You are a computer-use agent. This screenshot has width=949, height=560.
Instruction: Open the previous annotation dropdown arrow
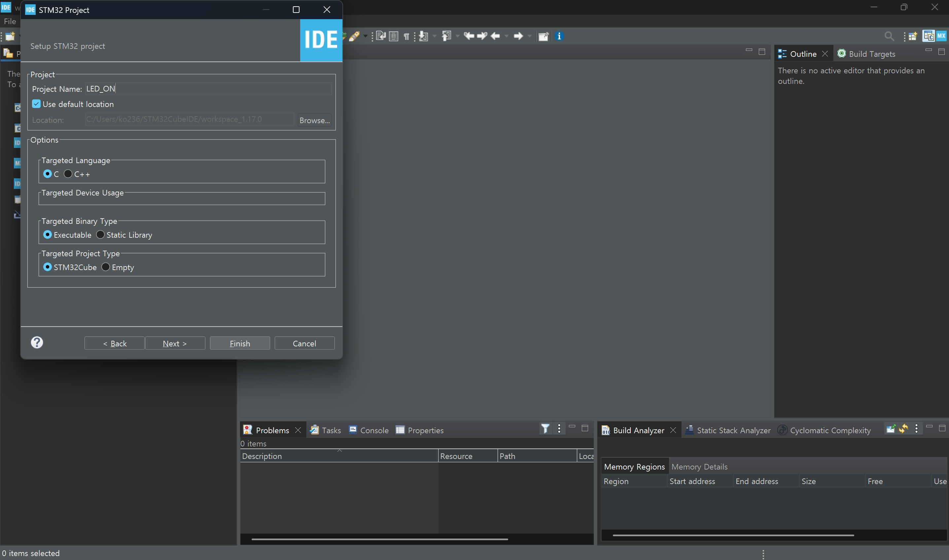coord(457,36)
